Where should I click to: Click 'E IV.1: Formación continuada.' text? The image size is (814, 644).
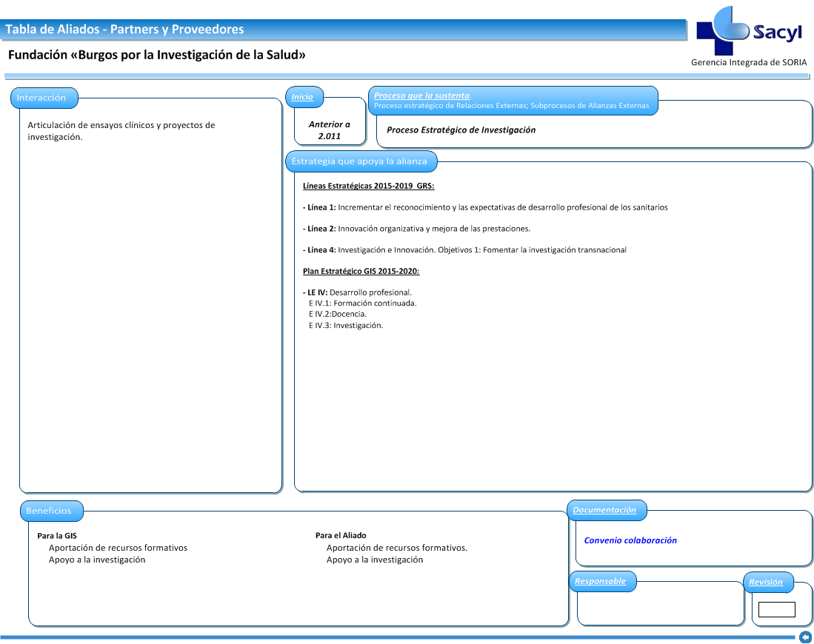click(362, 303)
